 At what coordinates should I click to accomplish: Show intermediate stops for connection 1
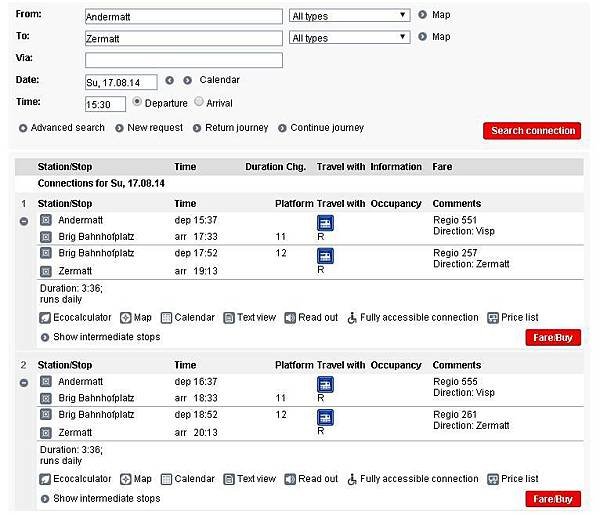101,337
